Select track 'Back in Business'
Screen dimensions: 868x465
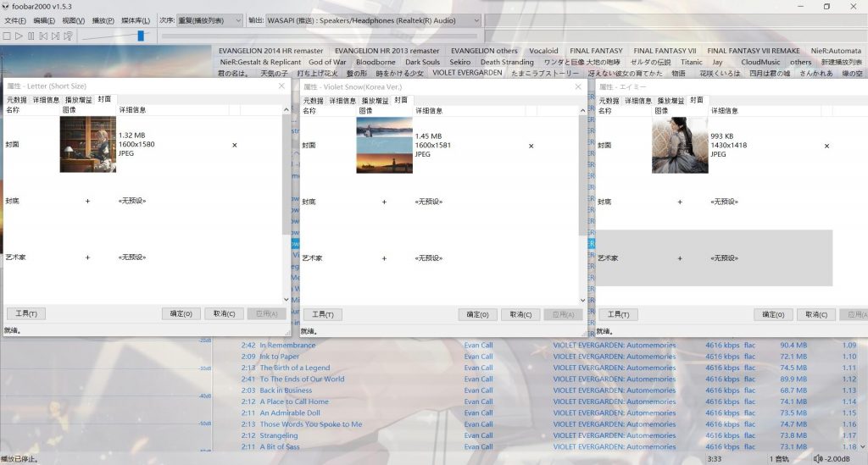pos(286,390)
